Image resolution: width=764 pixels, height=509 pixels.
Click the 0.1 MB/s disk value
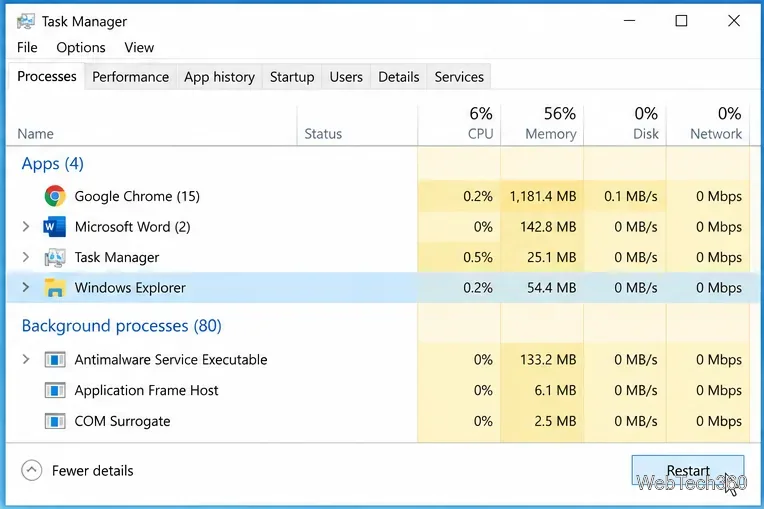coord(630,196)
